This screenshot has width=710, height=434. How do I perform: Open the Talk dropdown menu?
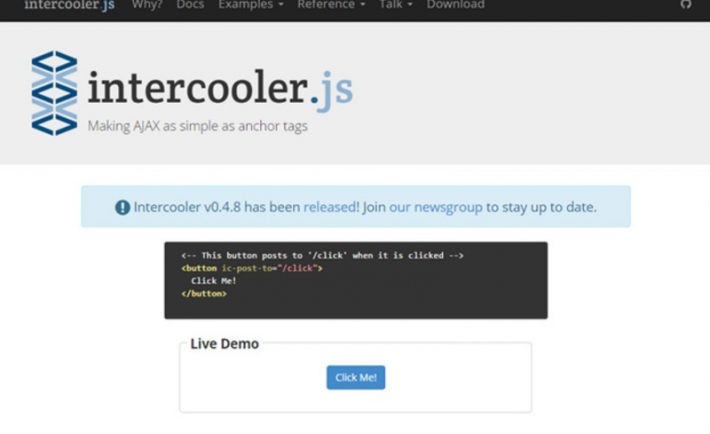click(x=396, y=5)
